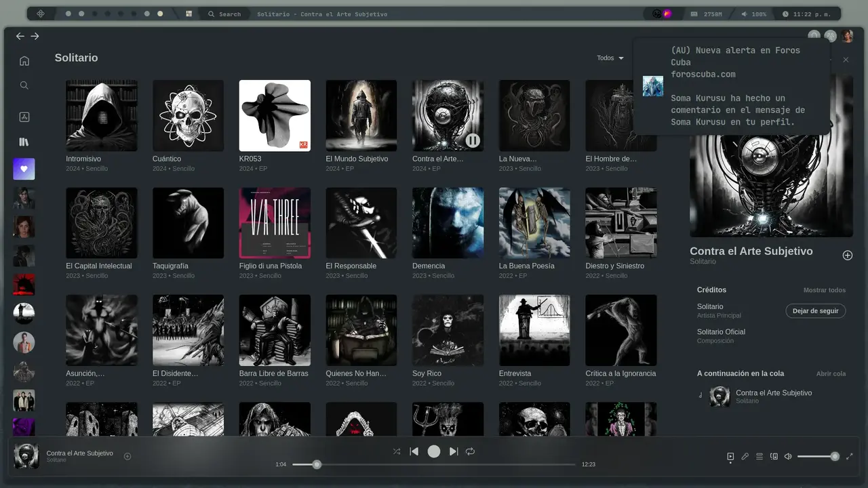Enter full screen with expand arrows icon

[x=850, y=457]
